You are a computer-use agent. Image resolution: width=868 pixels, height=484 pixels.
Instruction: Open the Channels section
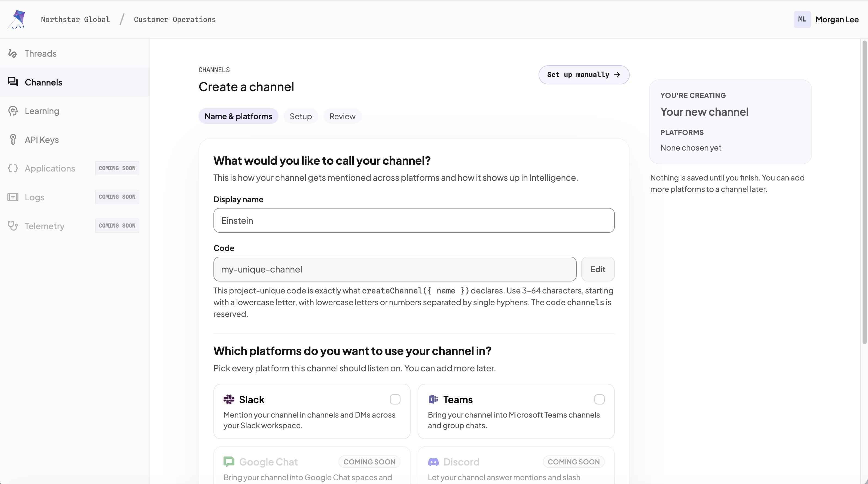coord(75,82)
